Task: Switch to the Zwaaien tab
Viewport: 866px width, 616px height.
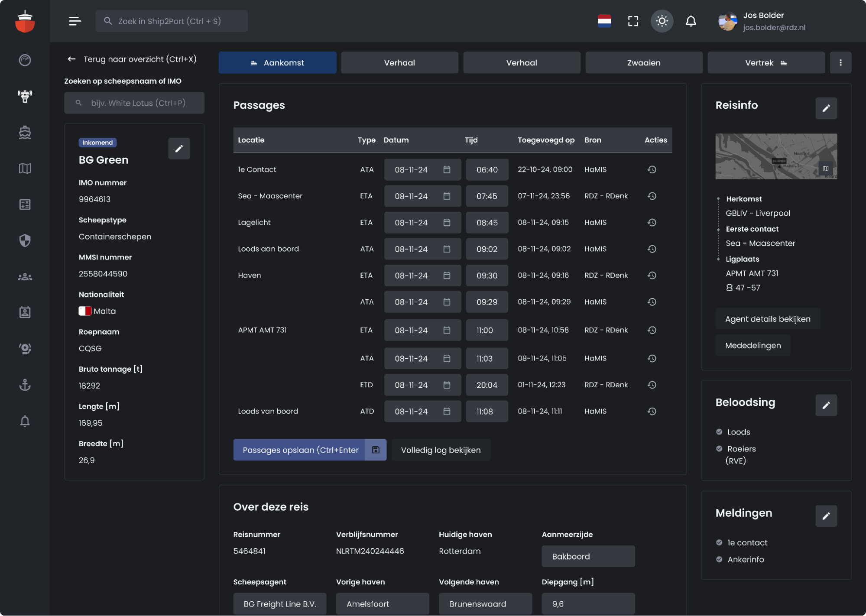Action: (x=643, y=63)
